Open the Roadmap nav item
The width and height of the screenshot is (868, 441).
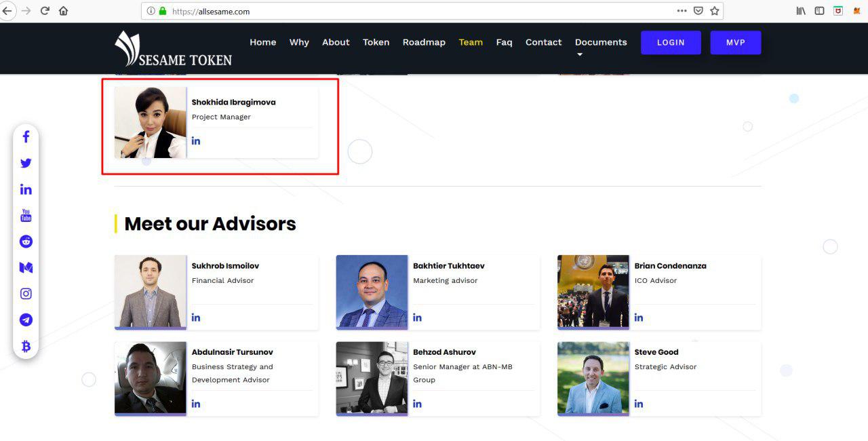424,42
